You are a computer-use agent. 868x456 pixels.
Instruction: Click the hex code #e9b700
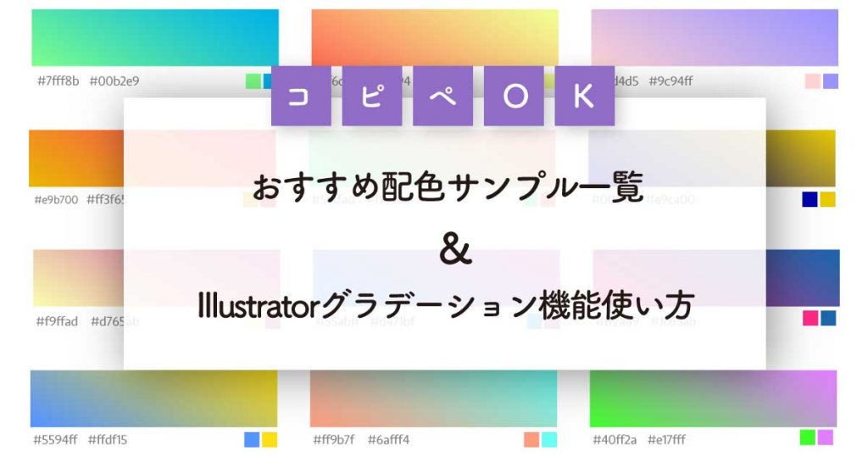57,200
